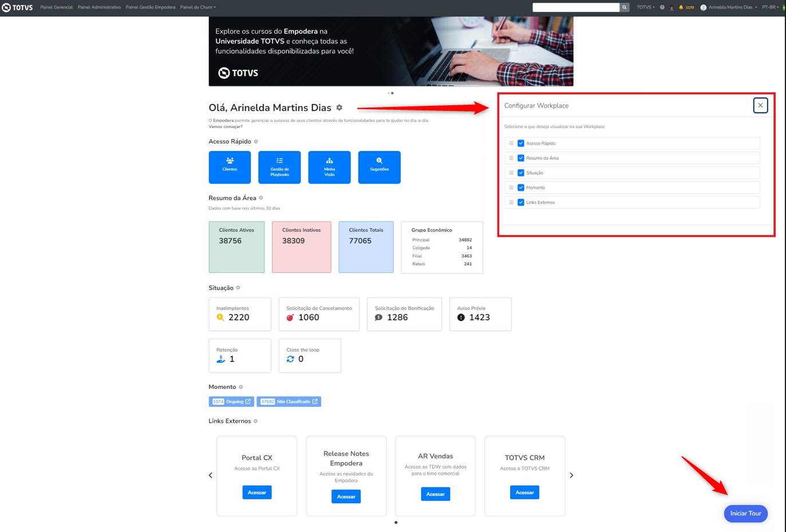The height and width of the screenshot is (532, 786).
Task: Click the drag handle for Situação row
Action: click(511, 173)
